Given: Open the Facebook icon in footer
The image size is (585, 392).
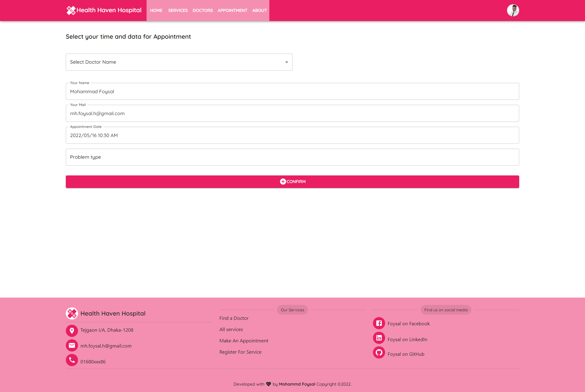Looking at the screenshot, I should click(x=379, y=323).
